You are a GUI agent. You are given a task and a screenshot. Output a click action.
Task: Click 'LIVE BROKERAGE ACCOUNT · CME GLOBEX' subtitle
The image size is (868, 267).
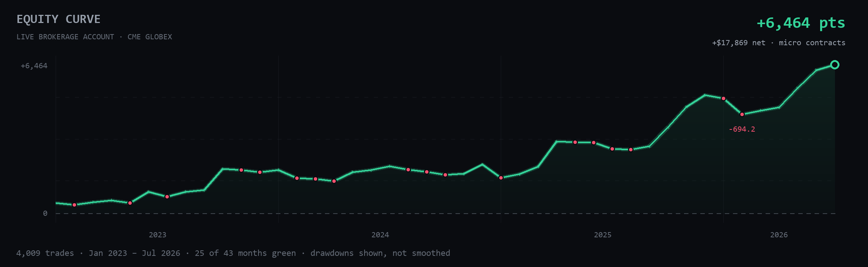[x=94, y=37]
